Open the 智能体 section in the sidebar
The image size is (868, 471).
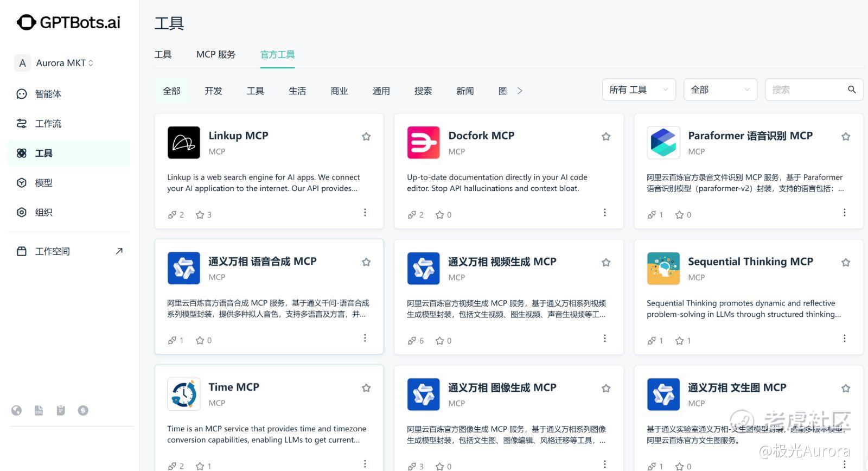pos(68,94)
